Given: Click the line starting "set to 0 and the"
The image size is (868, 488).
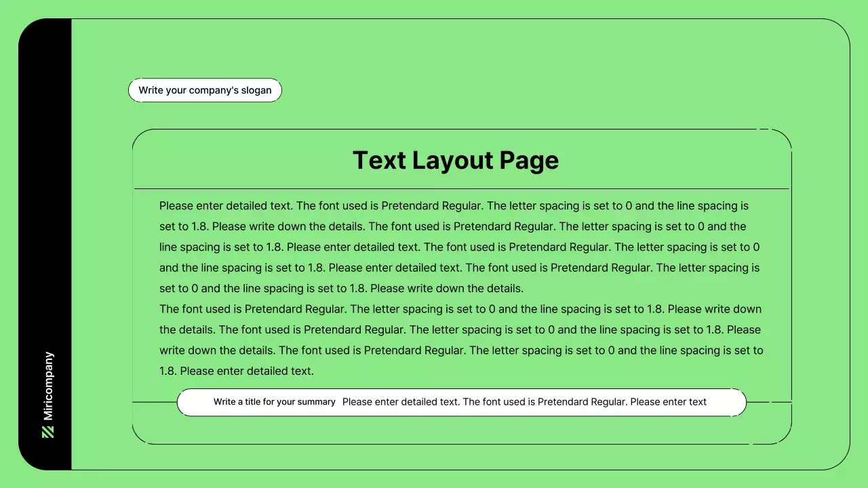Looking at the screenshot, I should tap(341, 288).
